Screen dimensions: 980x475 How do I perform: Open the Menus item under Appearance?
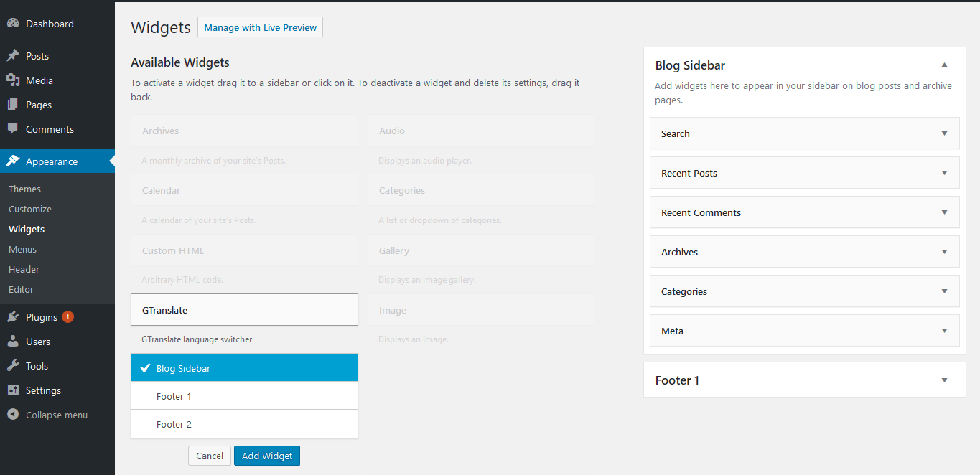click(22, 249)
